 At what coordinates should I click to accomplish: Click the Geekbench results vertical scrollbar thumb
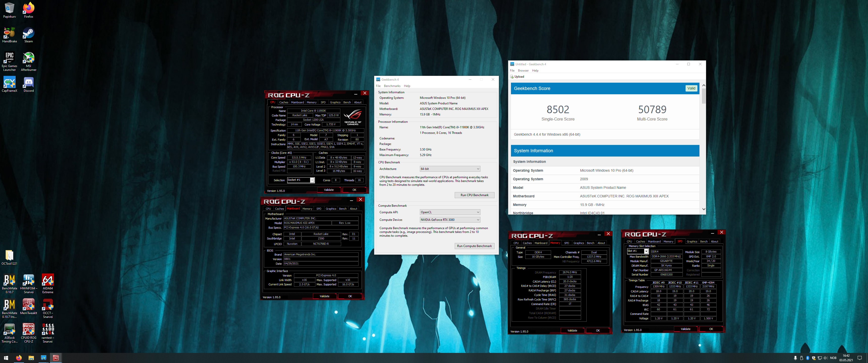[703, 96]
